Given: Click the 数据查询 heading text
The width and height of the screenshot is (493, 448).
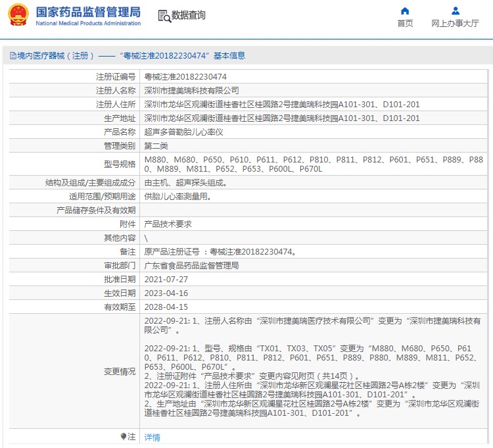Looking at the screenshot, I should [188, 15].
